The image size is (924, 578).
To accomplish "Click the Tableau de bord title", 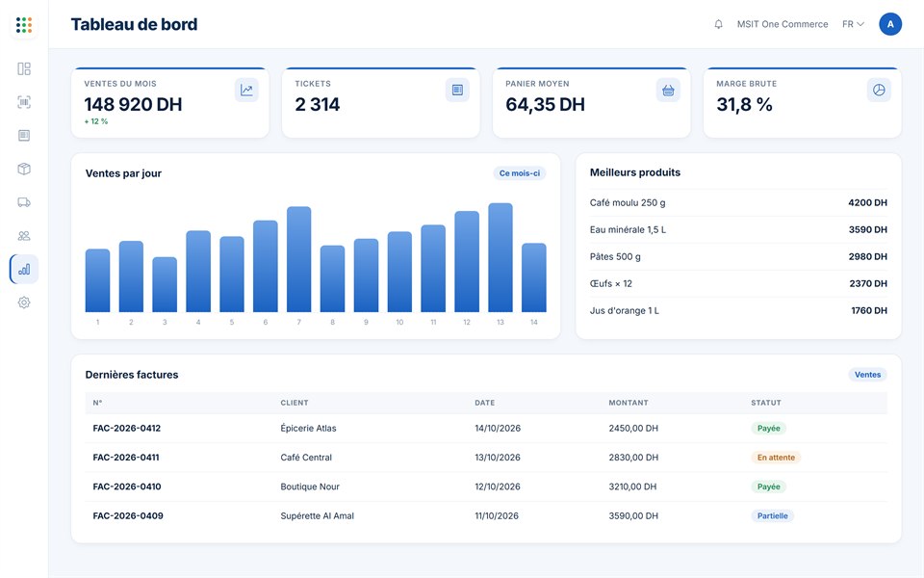I will tap(135, 24).
